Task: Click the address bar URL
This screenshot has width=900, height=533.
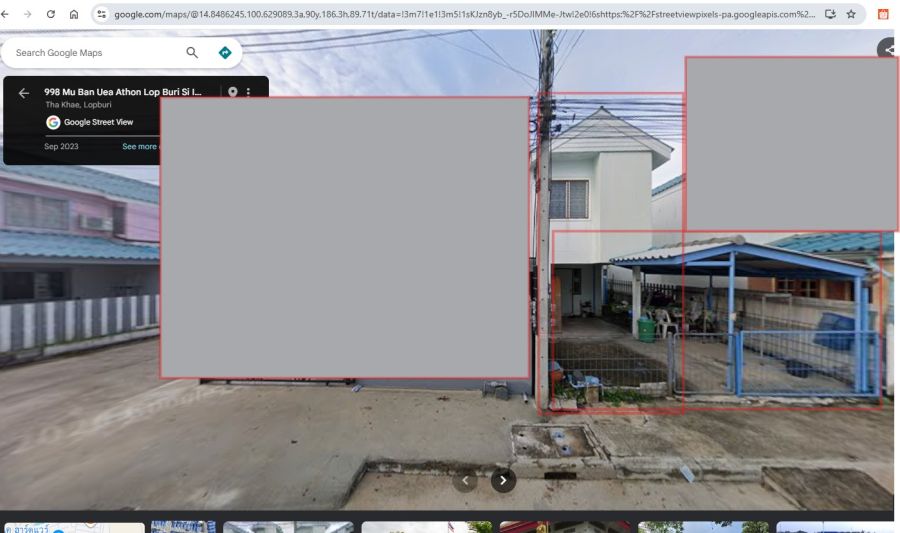Action: [460, 14]
